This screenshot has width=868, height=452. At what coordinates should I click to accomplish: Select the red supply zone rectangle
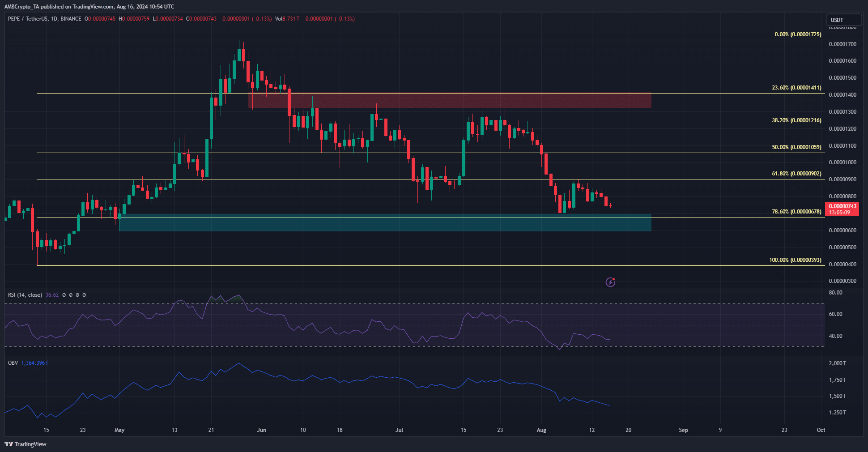tap(450, 100)
